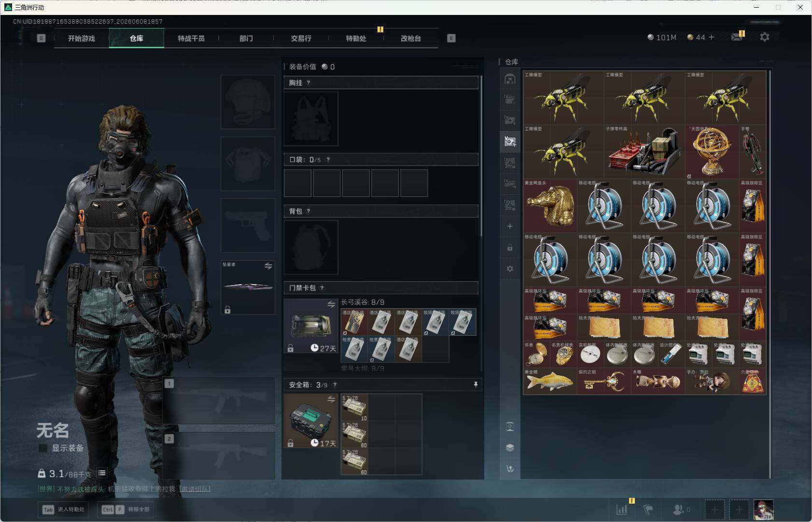This screenshot has height=522, width=812.
Task: Select the 木雕 wooden carving item
Action: (658, 382)
